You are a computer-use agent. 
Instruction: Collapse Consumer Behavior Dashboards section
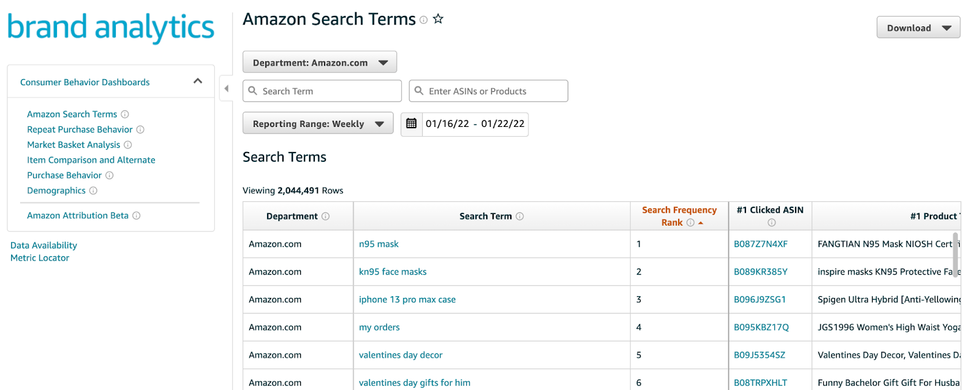[198, 81]
